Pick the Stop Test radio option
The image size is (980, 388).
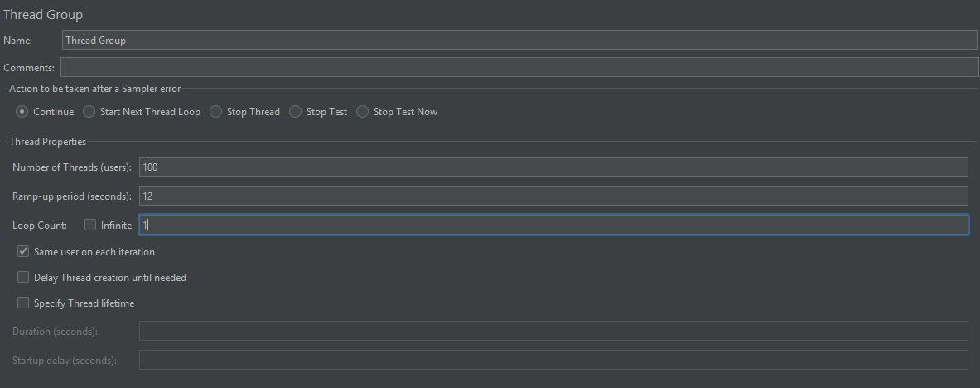point(296,112)
